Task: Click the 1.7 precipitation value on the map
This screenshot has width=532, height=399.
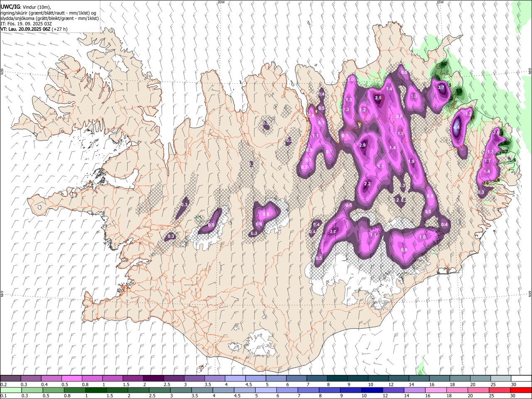Action: 488,160
